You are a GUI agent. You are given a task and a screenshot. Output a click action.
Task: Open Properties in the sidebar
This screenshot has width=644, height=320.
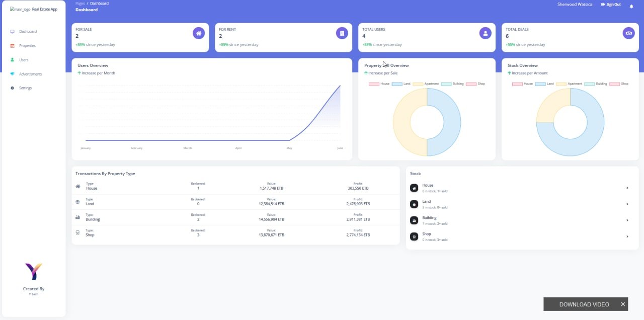click(x=27, y=46)
